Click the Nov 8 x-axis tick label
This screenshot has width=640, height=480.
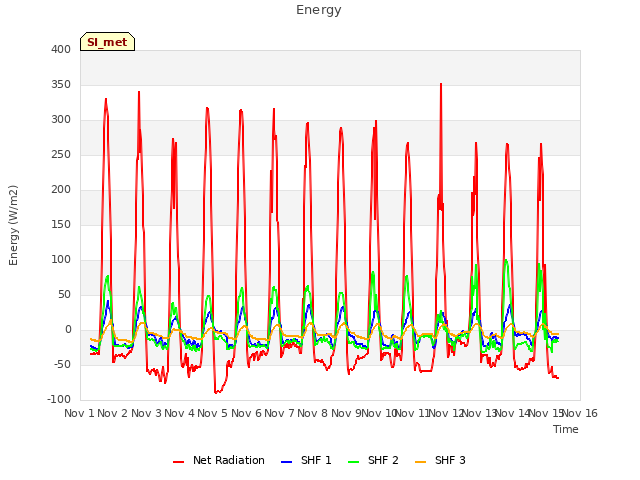[312, 413]
